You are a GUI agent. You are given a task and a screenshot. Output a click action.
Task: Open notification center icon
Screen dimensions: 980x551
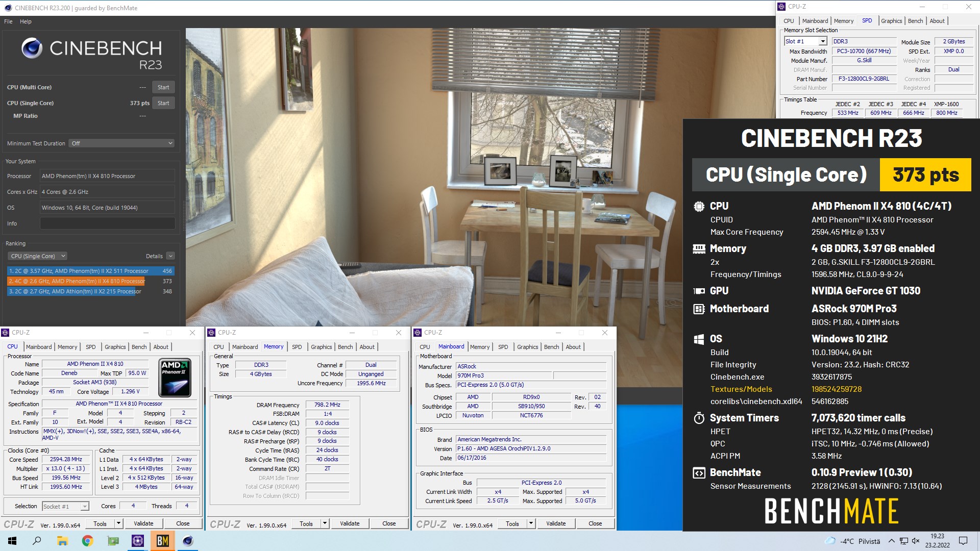963,541
